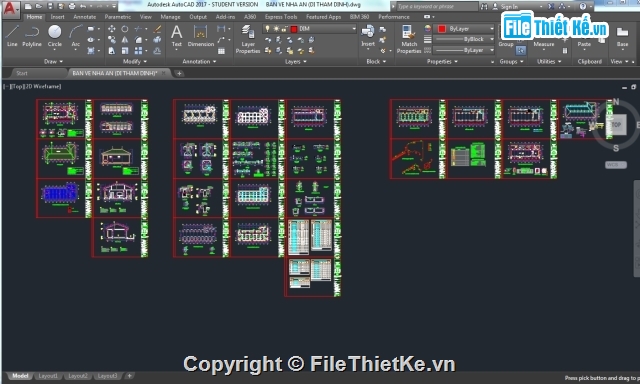Choose the Text annotation tool
Screen dimensions: 640x384
pyautogui.click(x=176, y=36)
